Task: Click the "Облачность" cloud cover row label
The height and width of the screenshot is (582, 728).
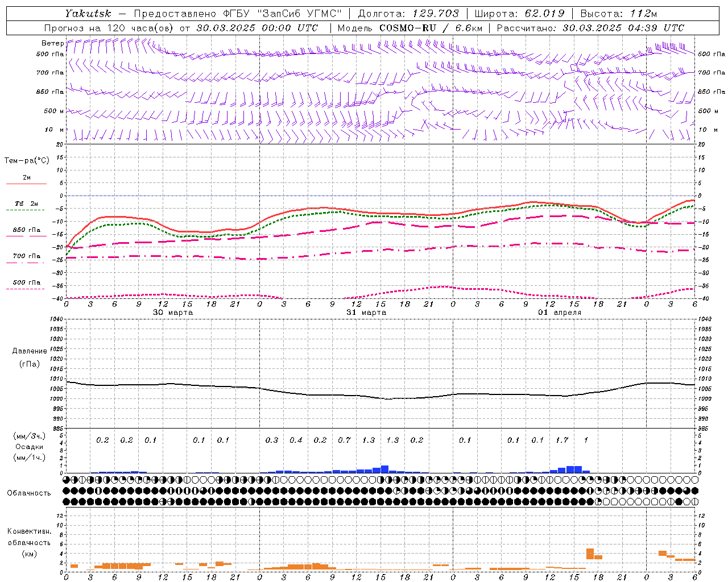Action: click(29, 493)
